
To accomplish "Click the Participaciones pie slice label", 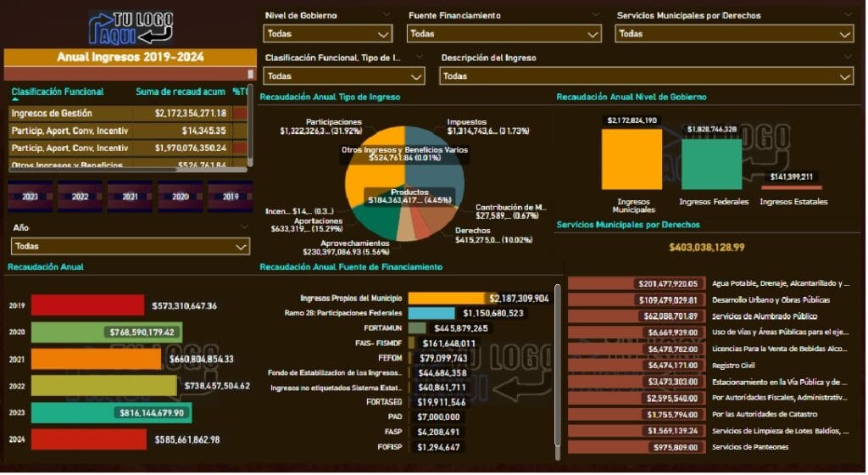I will [x=320, y=126].
